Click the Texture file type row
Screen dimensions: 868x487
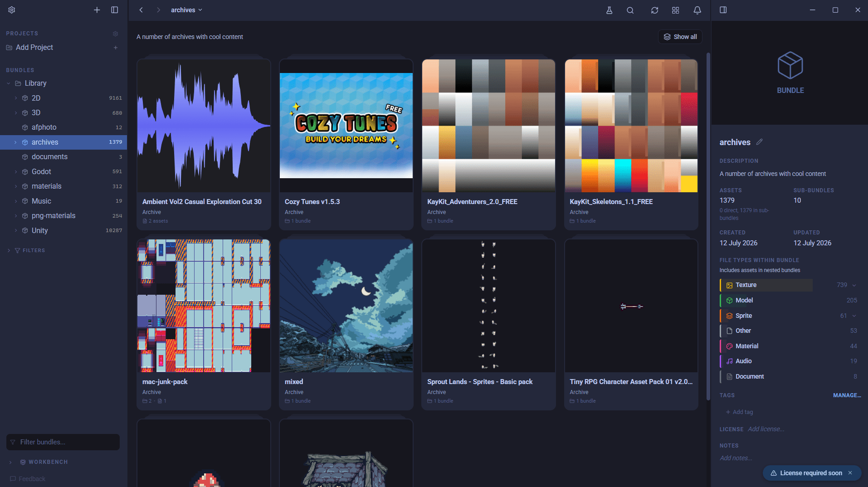point(790,285)
